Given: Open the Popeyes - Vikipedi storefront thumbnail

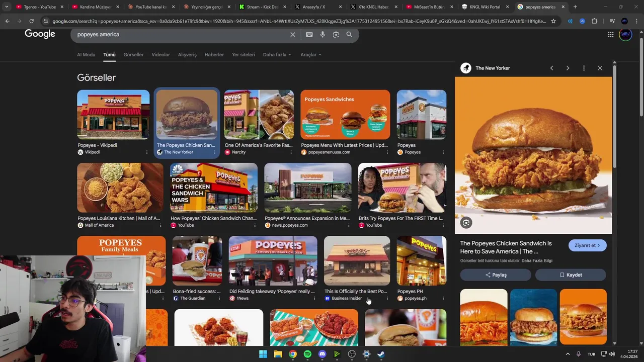Looking at the screenshot, I should 113,115.
